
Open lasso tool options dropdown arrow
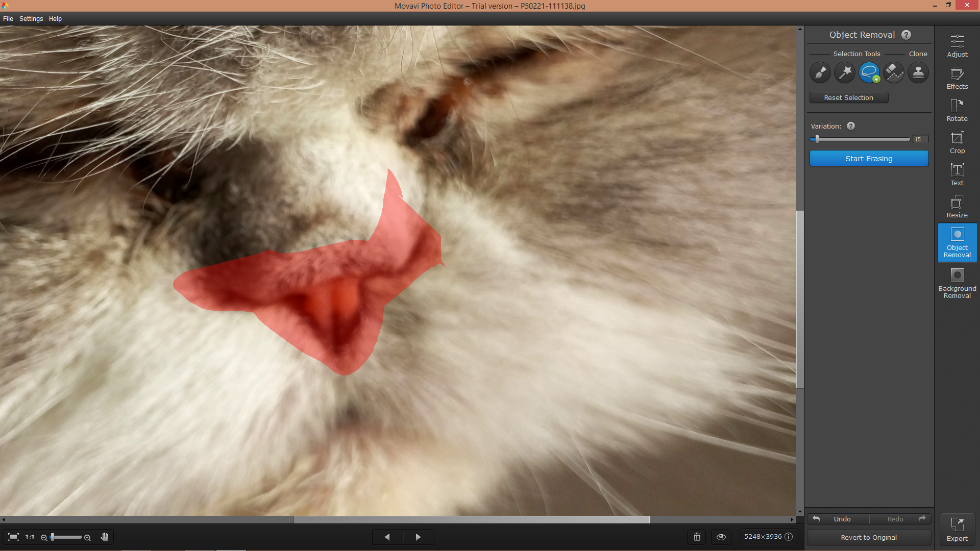[x=876, y=80]
